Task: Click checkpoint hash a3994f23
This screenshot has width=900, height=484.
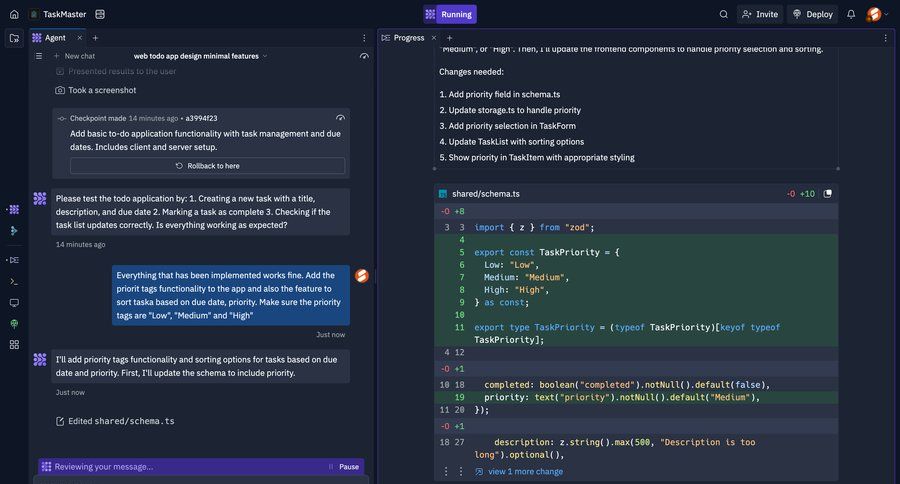Action: click(x=201, y=118)
